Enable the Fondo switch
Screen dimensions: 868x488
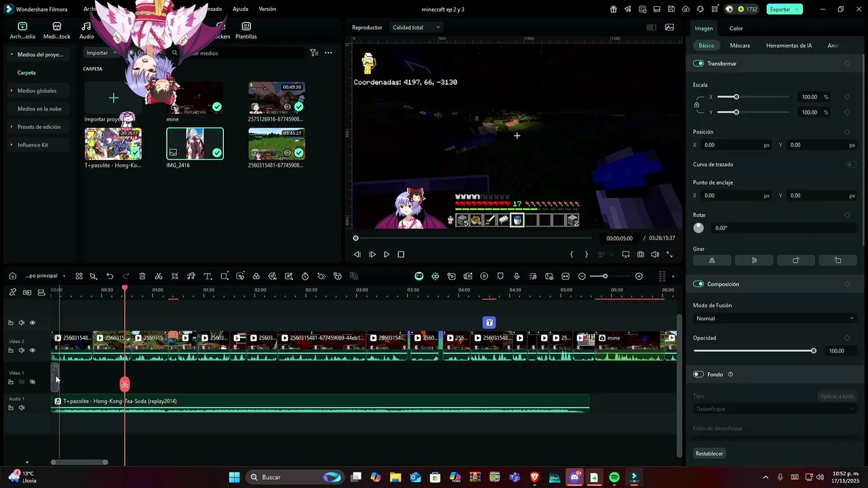click(x=698, y=374)
